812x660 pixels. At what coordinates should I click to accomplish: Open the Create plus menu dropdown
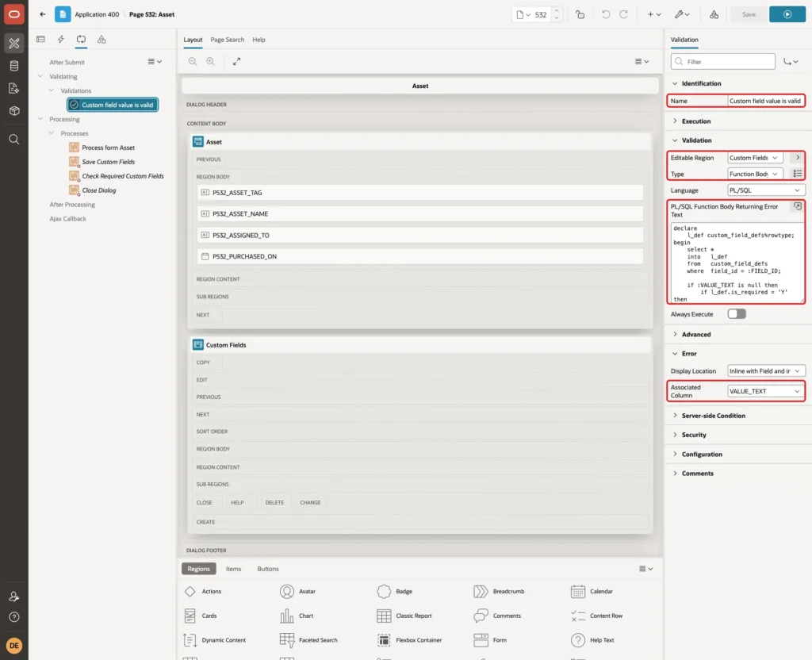[x=653, y=14]
